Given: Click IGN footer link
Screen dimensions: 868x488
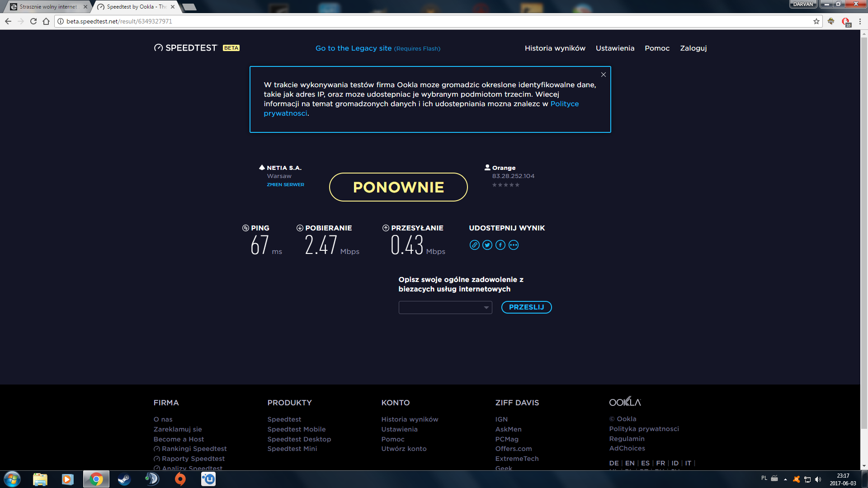Looking at the screenshot, I should pyautogui.click(x=501, y=419).
